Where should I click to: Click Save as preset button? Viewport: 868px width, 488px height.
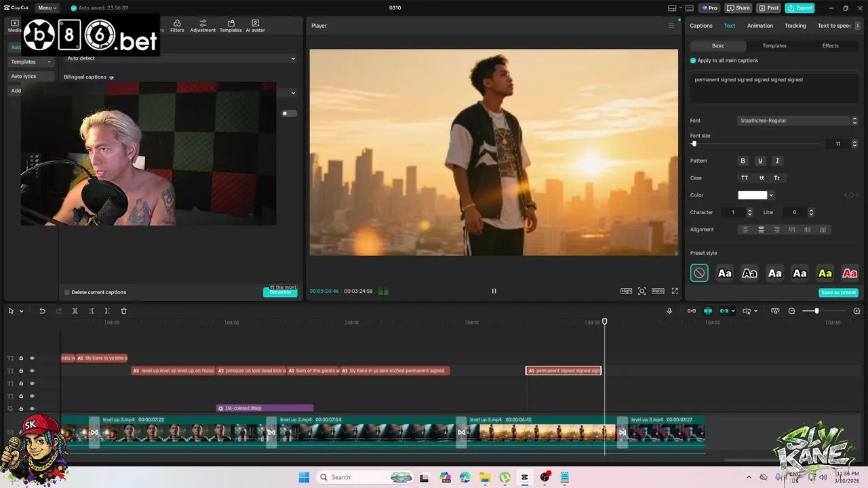pos(839,293)
